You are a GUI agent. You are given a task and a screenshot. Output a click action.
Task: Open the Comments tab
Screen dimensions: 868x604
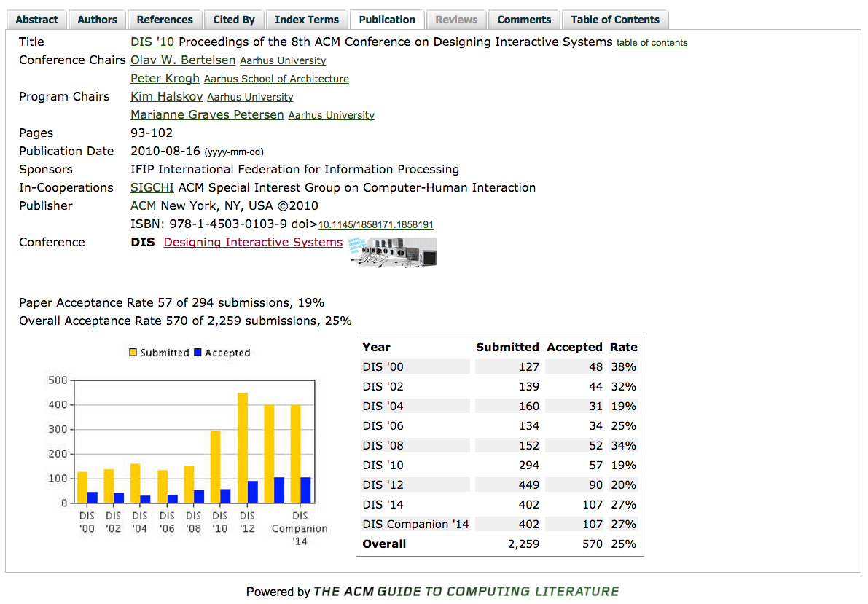tap(523, 20)
